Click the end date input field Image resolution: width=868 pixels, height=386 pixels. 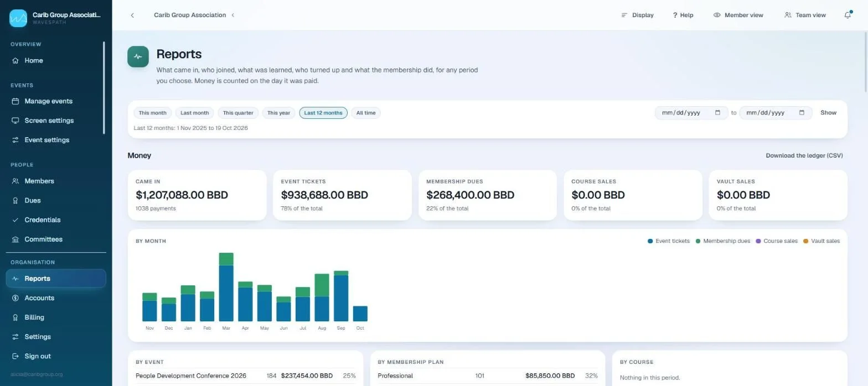pos(776,113)
